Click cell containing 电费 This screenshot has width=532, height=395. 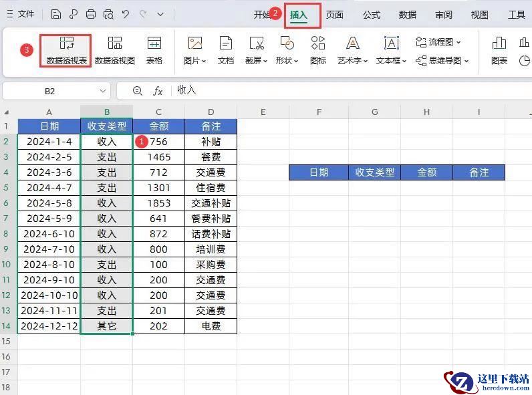point(211,326)
